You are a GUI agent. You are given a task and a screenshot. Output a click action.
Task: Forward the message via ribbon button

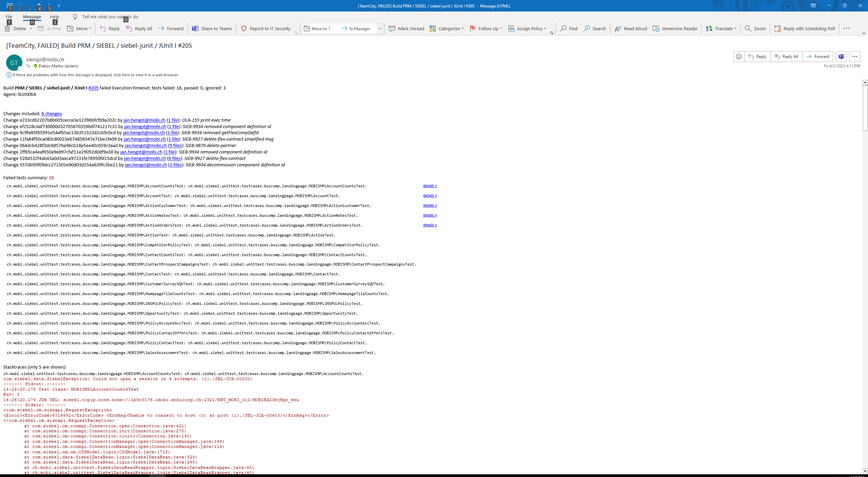(x=171, y=28)
